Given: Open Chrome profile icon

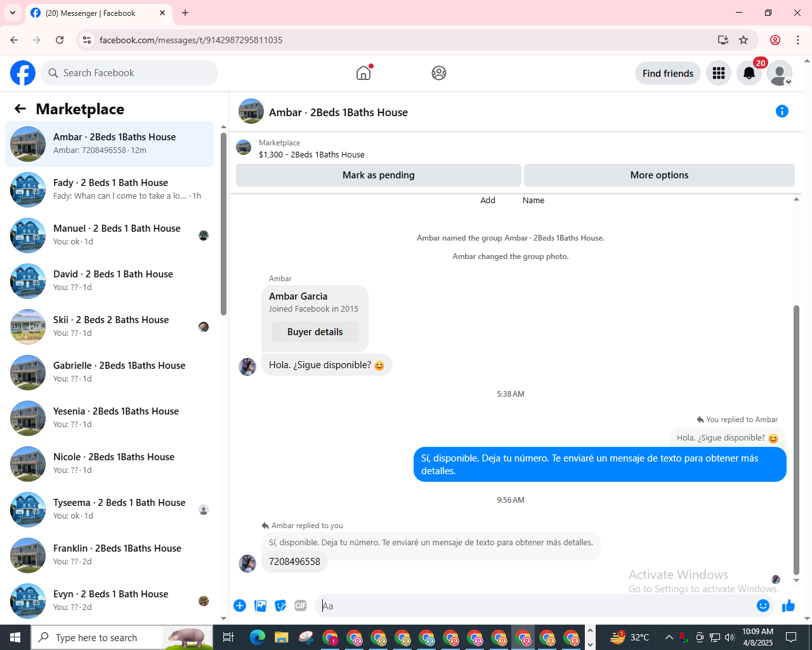Looking at the screenshot, I should [x=775, y=40].
